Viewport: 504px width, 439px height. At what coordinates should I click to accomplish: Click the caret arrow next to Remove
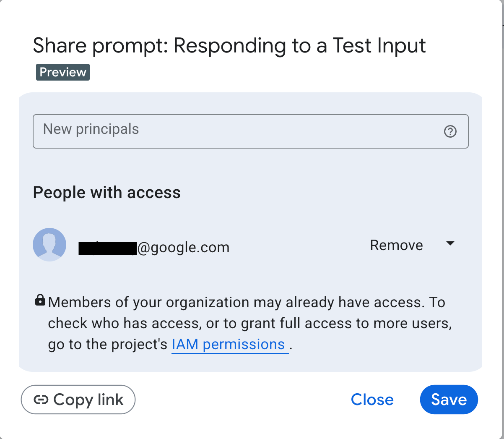point(451,243)
